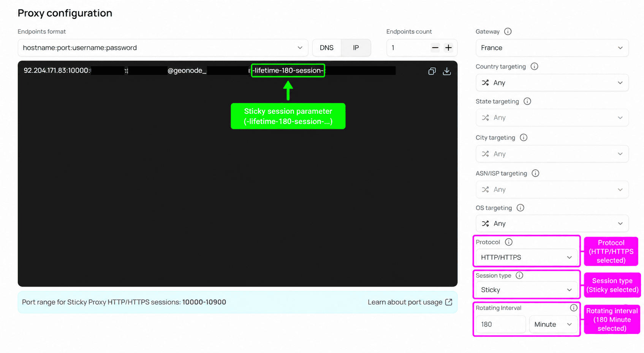This screenshot has height=353, width=644.
Task: Copy endpoints to clipboard icon
Action: (x=432, y=71)
